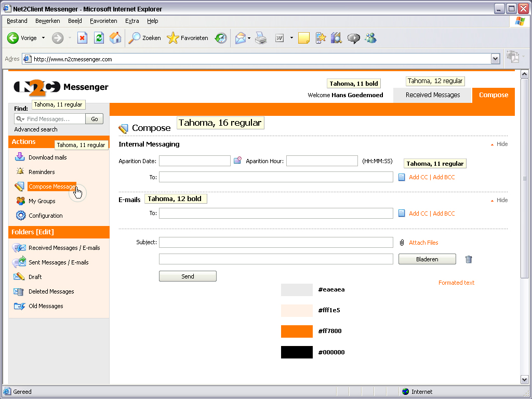
Task: Delete attachment with the trash can icon
Action: point(469,259)
